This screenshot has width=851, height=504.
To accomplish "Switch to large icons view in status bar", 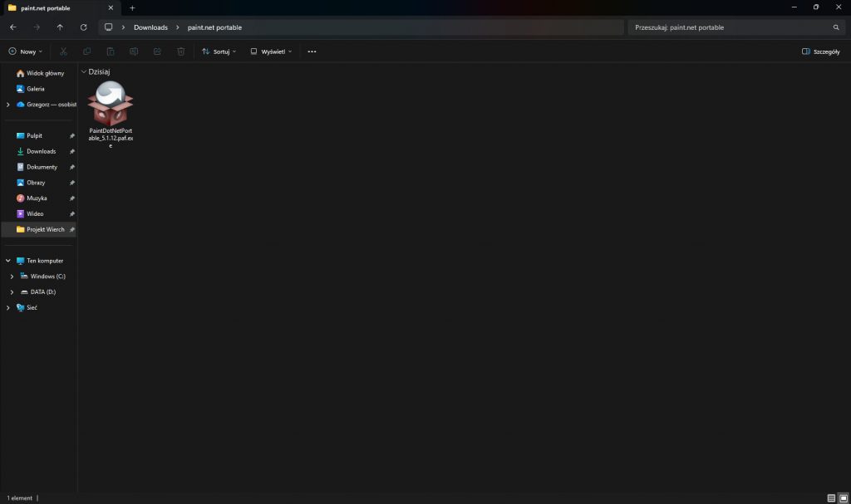I will click(843, 497).
